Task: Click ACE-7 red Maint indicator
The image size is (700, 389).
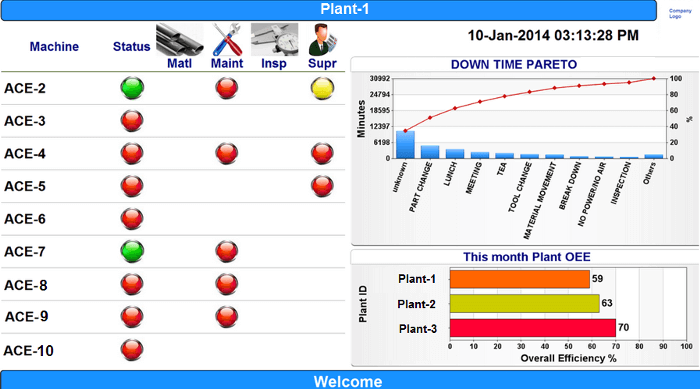Action: [x=227, y=251]
